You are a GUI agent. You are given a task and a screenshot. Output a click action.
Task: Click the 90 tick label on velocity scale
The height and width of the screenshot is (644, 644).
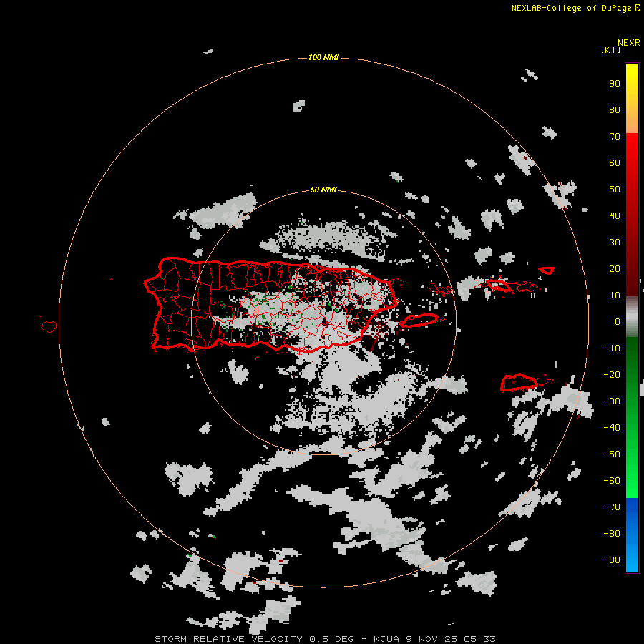pyautogui.click(x=615, y=84)
